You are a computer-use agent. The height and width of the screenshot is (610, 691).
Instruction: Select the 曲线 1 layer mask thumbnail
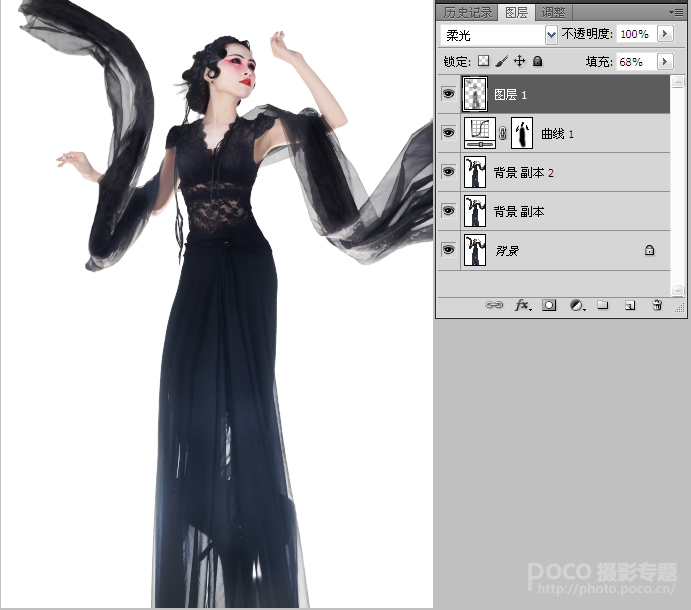tap(522, 133)
